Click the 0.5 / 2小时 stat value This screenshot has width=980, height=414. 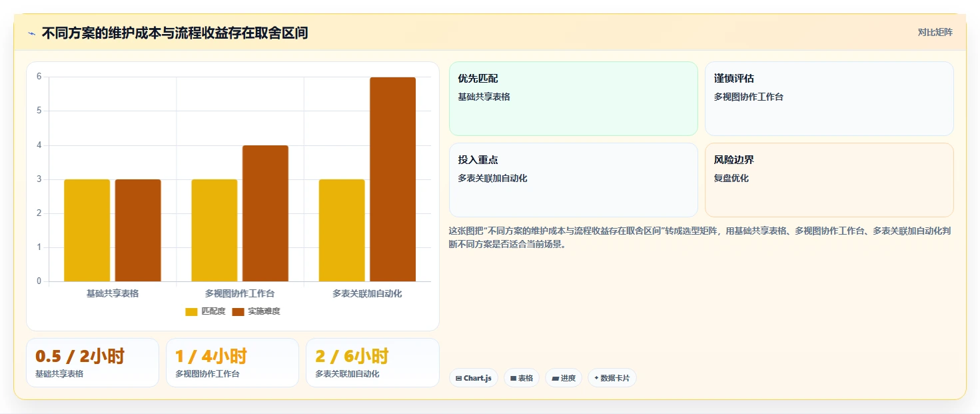80,356
